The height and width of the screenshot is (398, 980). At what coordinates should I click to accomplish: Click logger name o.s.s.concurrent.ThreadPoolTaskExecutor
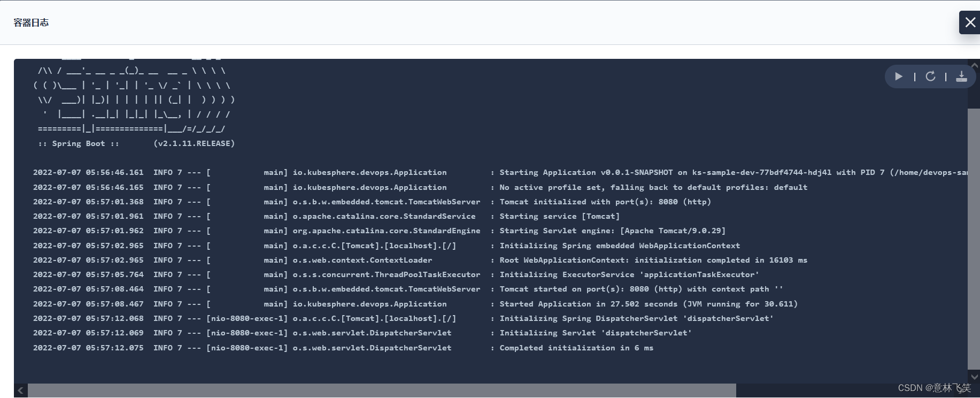pyautogui.click(x=387, y=274)
